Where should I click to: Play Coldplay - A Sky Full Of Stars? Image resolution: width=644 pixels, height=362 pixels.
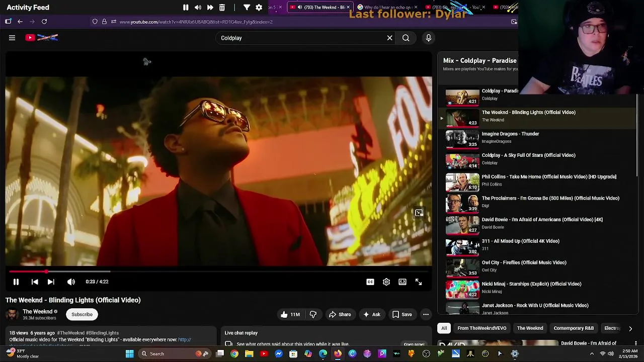[x=537, y=160]
